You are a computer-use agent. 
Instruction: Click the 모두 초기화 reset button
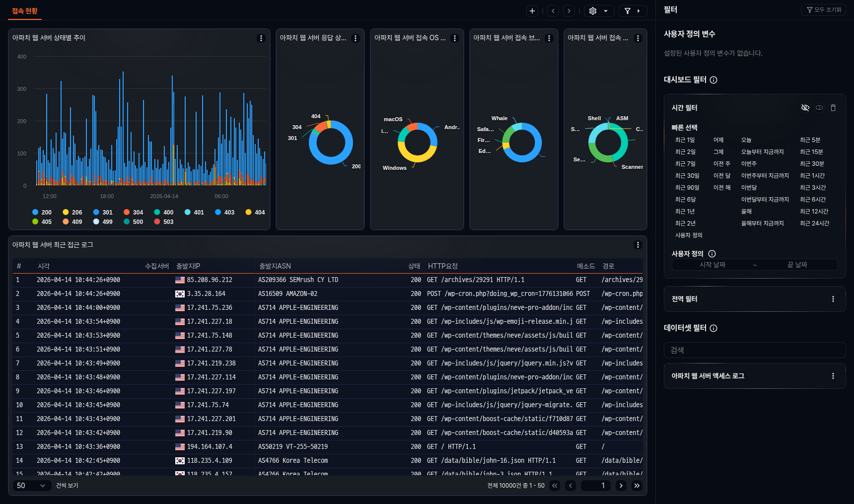pyautogui.click(x=823, y=10)
